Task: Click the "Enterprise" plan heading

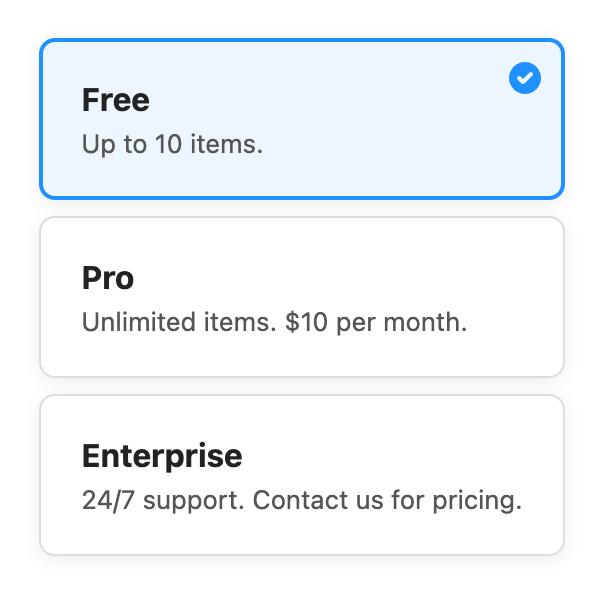Action: (x=162, y=456)
